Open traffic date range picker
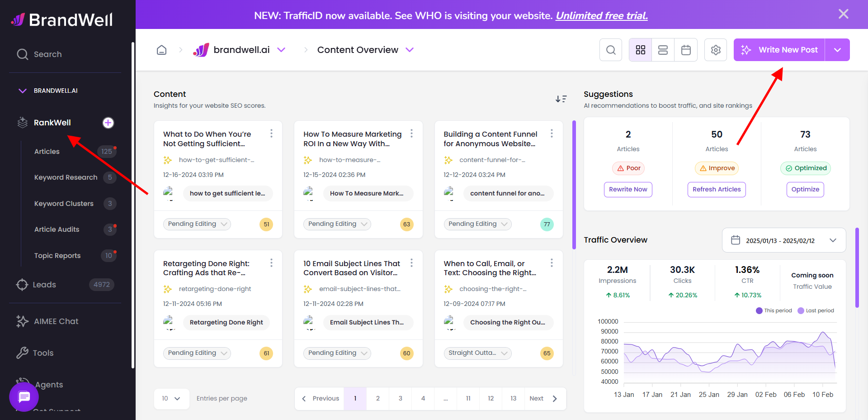868x420 pixels. coord(784,240)
